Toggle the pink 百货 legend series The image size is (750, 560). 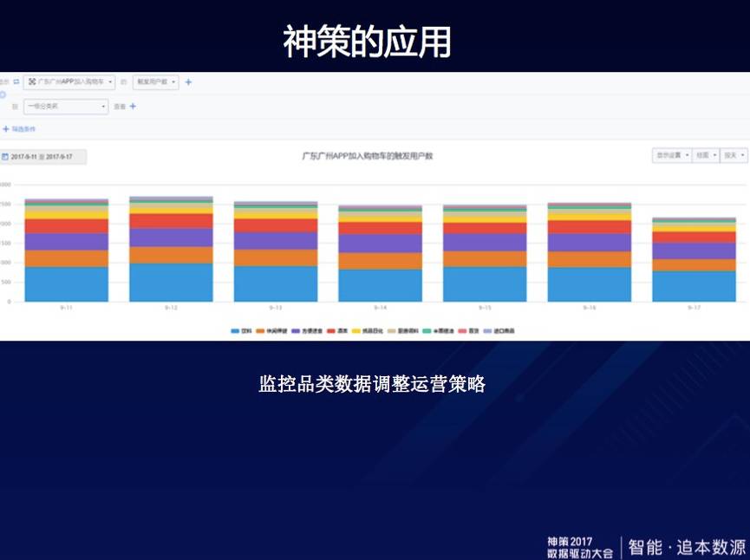coord(469,331)
